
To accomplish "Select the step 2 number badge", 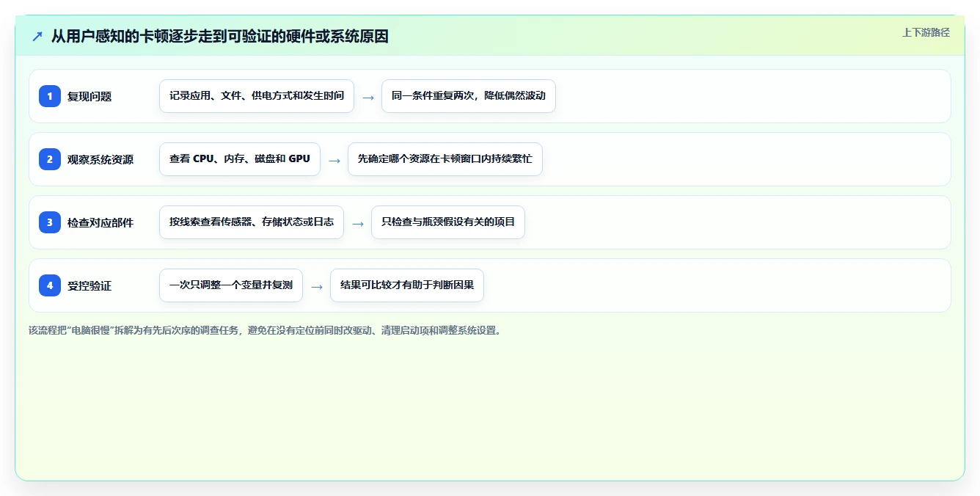I will click(x=50, y=159).
